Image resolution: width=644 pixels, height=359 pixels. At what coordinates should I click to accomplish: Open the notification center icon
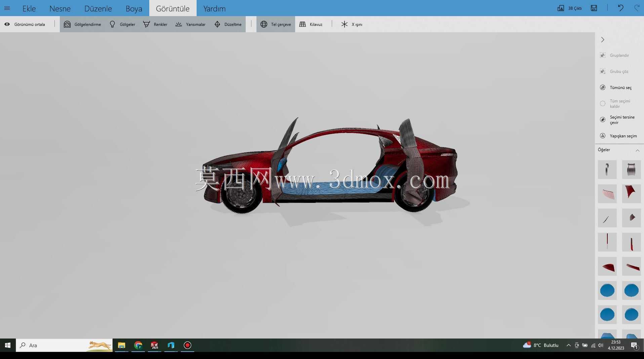click(x=634, y=345)
